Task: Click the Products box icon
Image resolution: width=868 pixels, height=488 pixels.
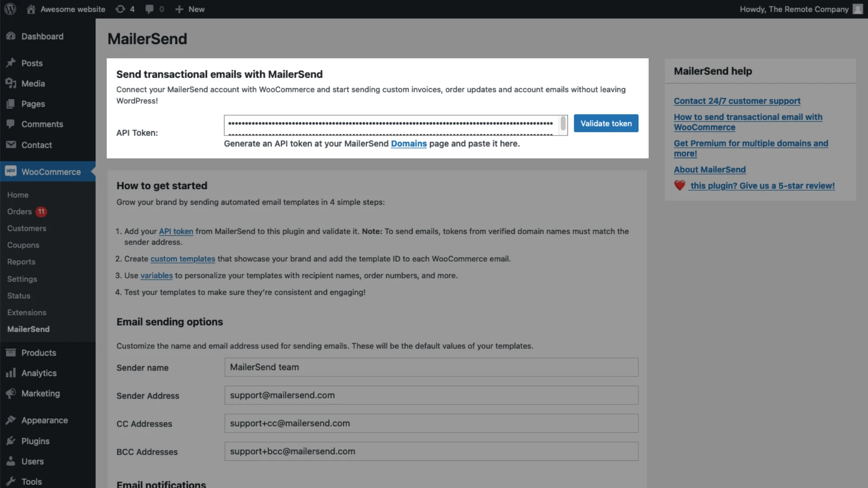Action: pos(11,352)
